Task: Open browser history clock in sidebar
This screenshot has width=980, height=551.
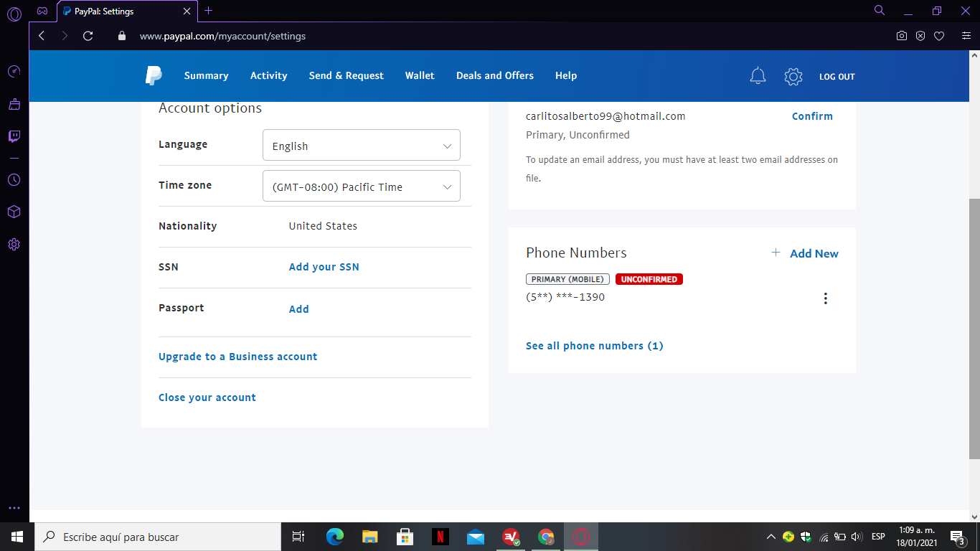Action: click(x=14, y=179)
